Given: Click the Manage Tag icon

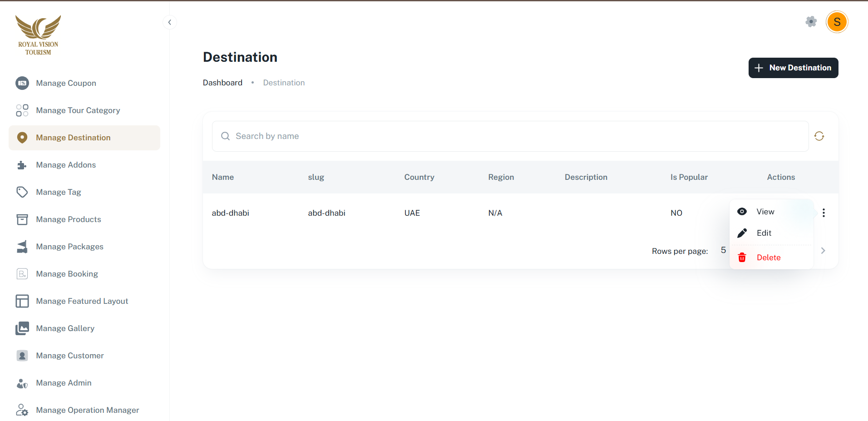Looking at the screenshot, I should 22,192.
